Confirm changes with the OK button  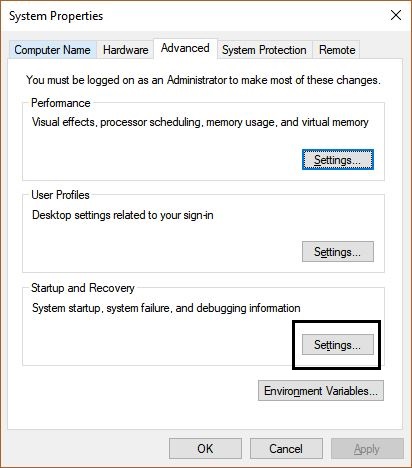pyautogui.click(x=205, y=449)
